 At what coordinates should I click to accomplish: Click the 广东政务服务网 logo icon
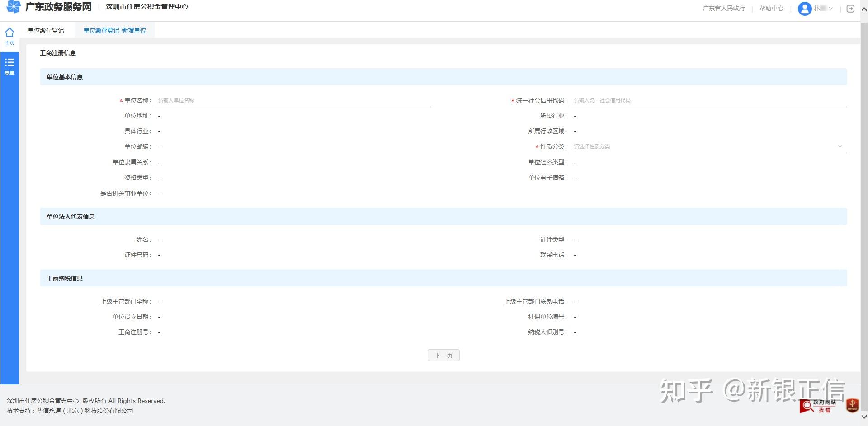[x=14, y=7]
